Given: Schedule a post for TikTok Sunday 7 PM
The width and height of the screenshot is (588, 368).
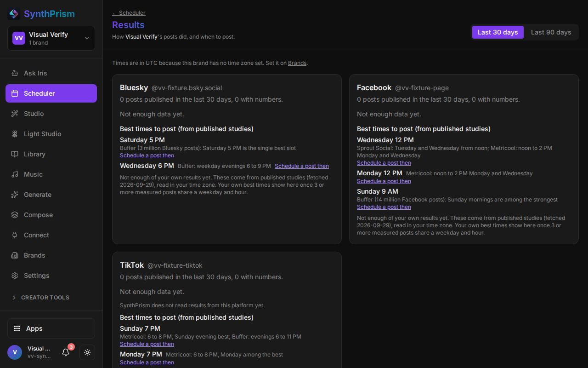Looking at the screenshot, I should (147, 344).
